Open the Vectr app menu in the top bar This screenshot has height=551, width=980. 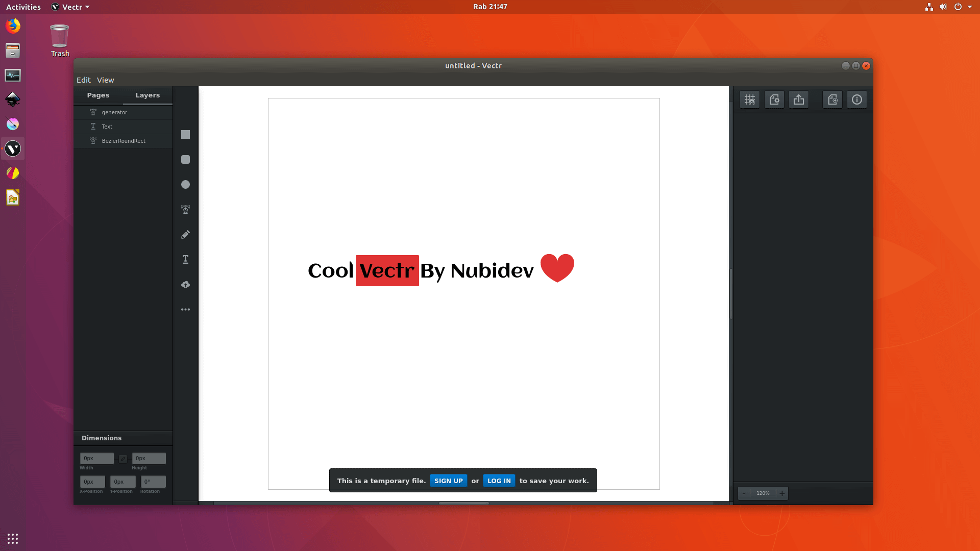point(70,7)
